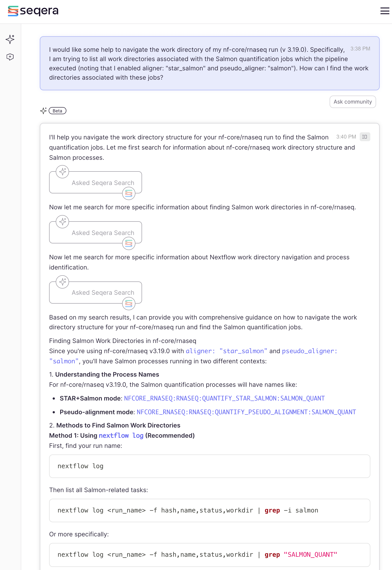Expand the second Asked Seqera Search card
Image resolution: width=392 pixels, height=570 pixels.
pos(103,233)
